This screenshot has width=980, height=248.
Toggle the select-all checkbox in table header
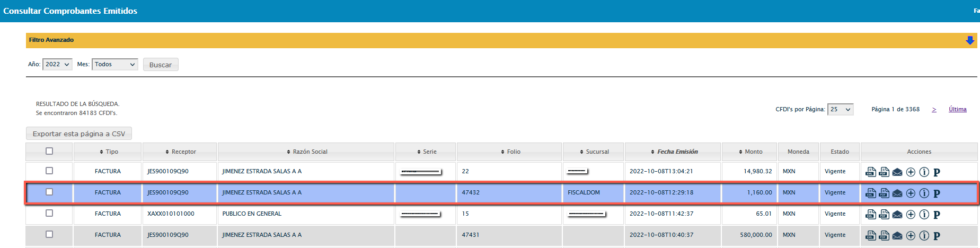[49, 151]
